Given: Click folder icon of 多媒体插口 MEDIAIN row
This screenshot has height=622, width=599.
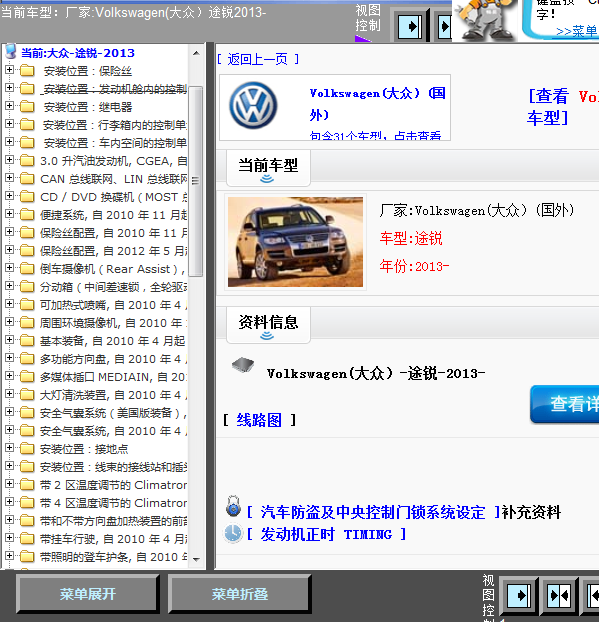Looking at the screenshot, I should click(x=27, y=376).
